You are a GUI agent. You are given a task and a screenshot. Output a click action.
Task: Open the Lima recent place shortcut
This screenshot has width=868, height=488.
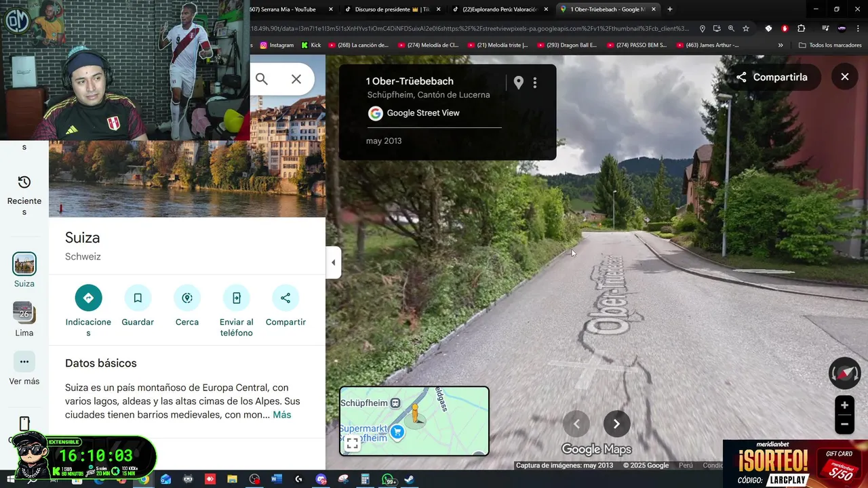(24, 319)
